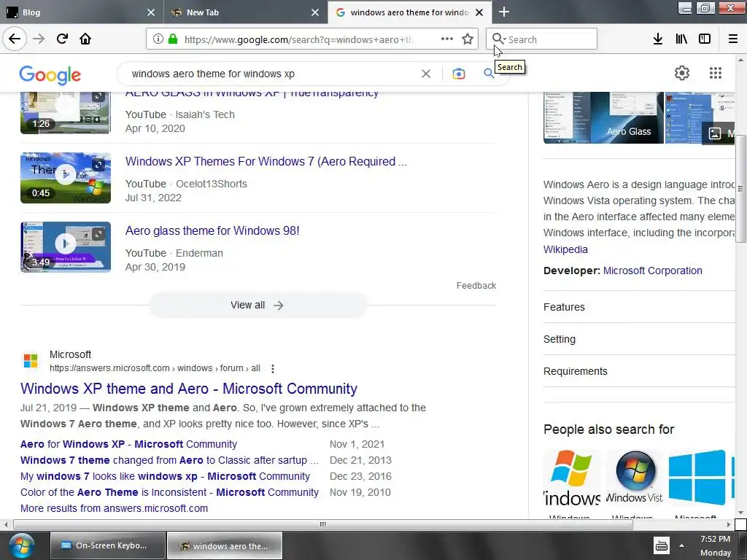Open My windows 7 looks like windows xp link

(165, 476)
